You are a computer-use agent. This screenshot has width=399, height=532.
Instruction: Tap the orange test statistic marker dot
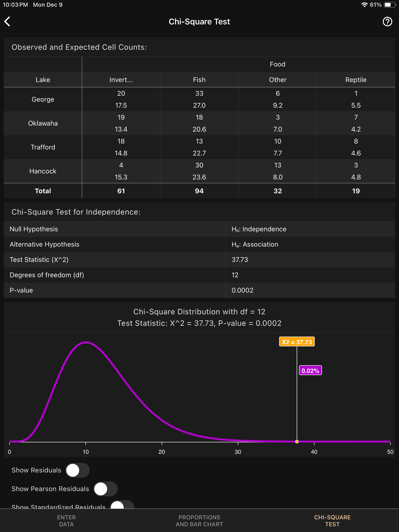pos(297,442)
